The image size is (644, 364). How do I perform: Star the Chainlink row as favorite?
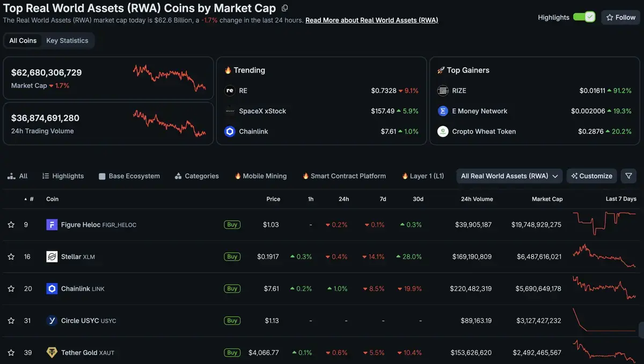[11, 289]
